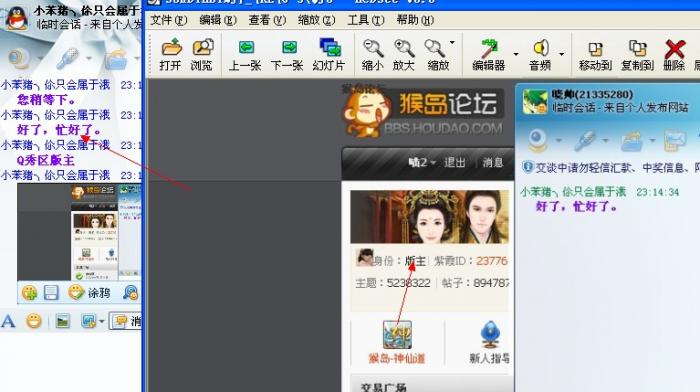Go to previous image with 上一张
Image resolution: width=700 pixels, height=392 pixels.
(x=245, y=54)
